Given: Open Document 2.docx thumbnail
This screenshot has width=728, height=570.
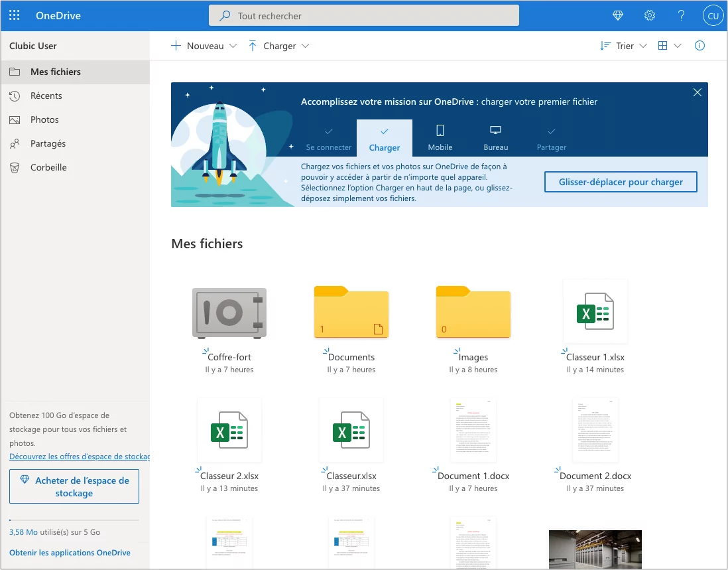Looking at the screenshot, I should tap(595, 430).
